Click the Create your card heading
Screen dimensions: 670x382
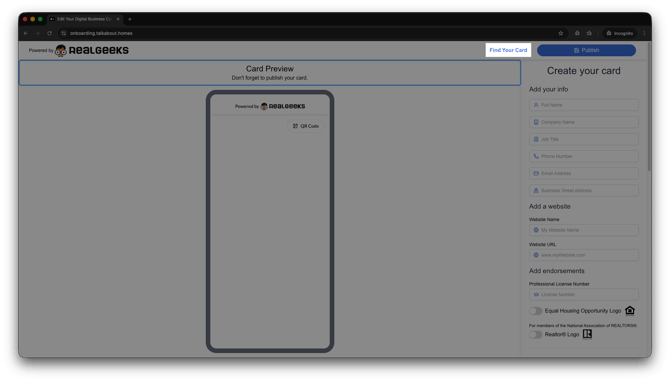[584, 71]
